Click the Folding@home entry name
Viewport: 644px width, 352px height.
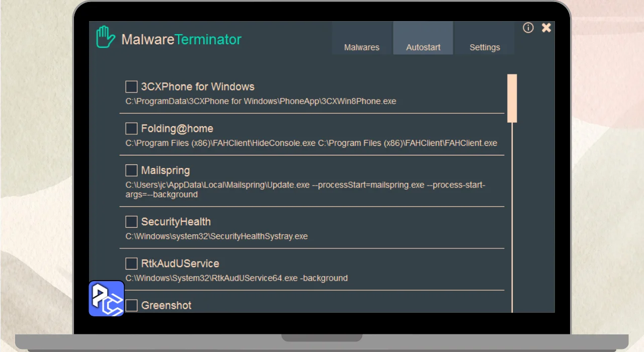177,129
